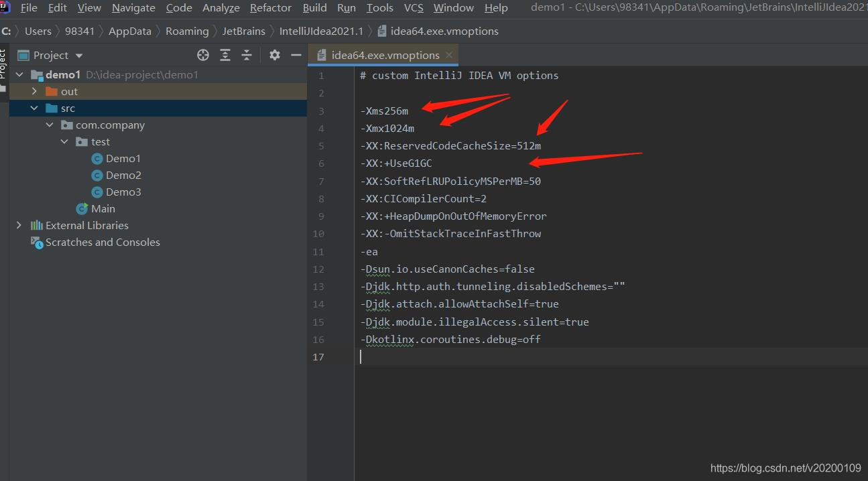Click the test package icon
Viewport: 868px width, 481px height.
click(82, 142)
